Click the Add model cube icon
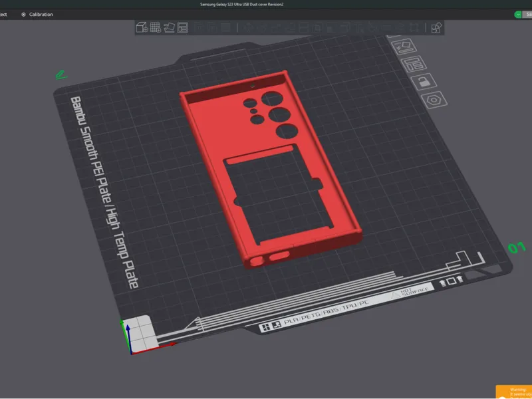 (142, 27)
